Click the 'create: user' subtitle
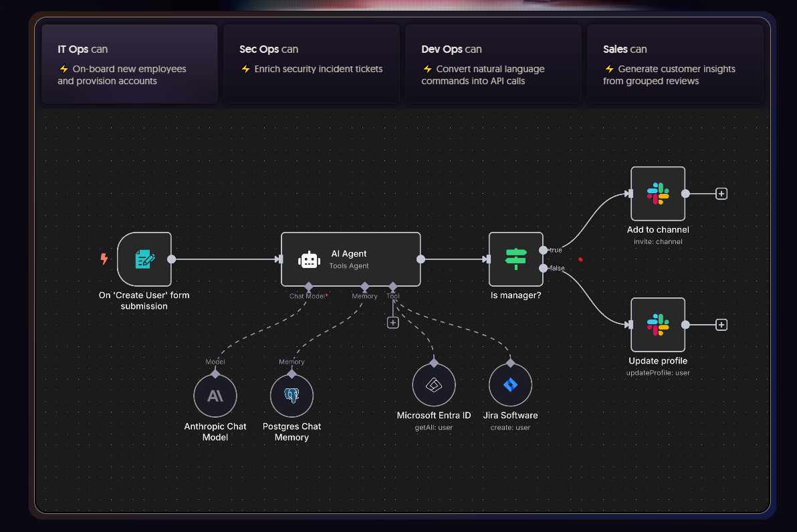The width and height of the screenshot is (797, 532). [x=510, y=427]
